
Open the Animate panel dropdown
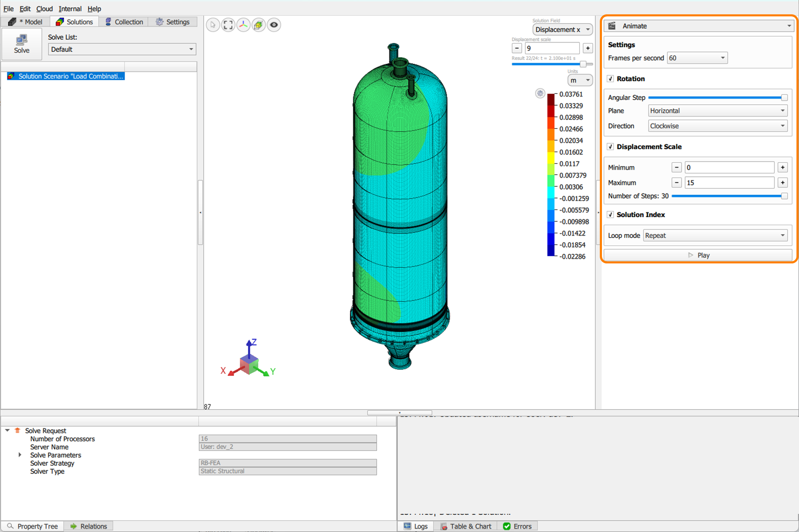698,26
